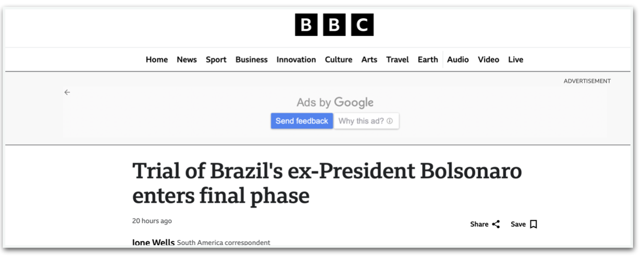Open the Home menu item
The height and width of the screenshot is (258, 644).
pos(157,59)
